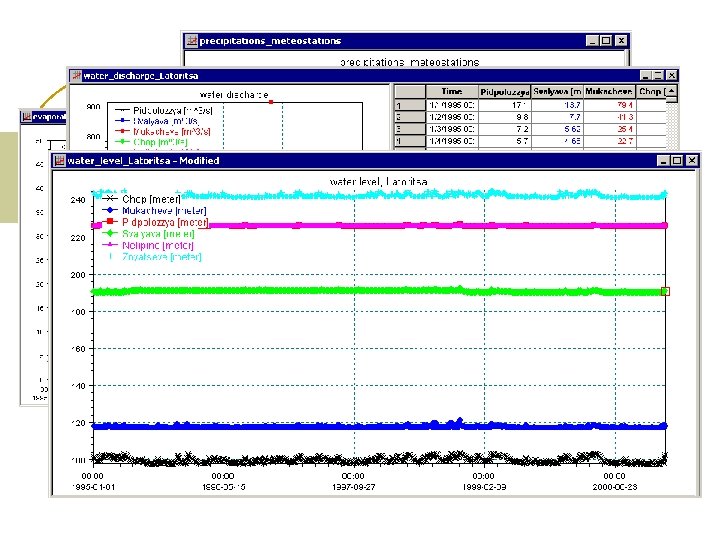Viewport: 720px width, 540px height.
Task: Select row 1 header in discharge table
Action: tap(410, 105)
